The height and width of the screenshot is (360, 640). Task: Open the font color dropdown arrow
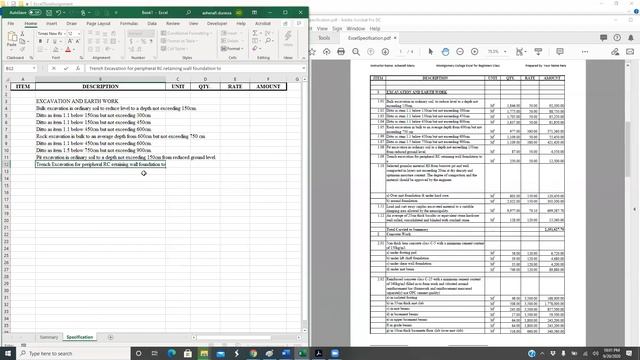pos(74,50)
